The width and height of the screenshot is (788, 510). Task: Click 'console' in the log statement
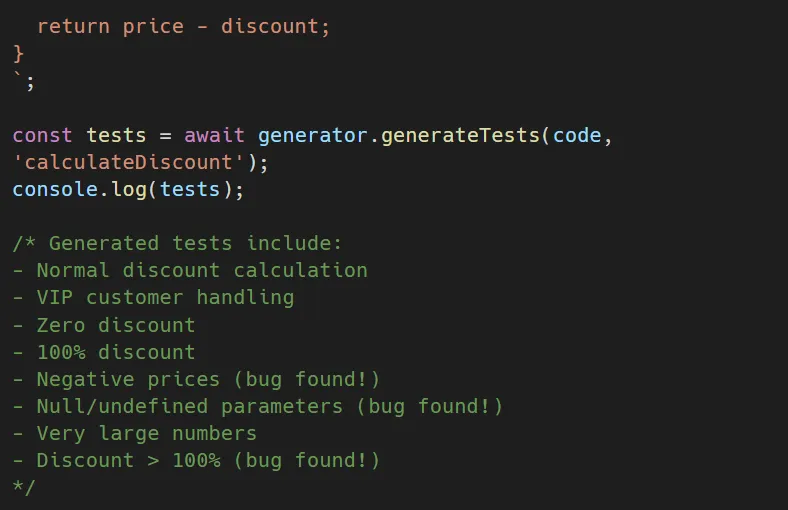[x=55, y=189]
